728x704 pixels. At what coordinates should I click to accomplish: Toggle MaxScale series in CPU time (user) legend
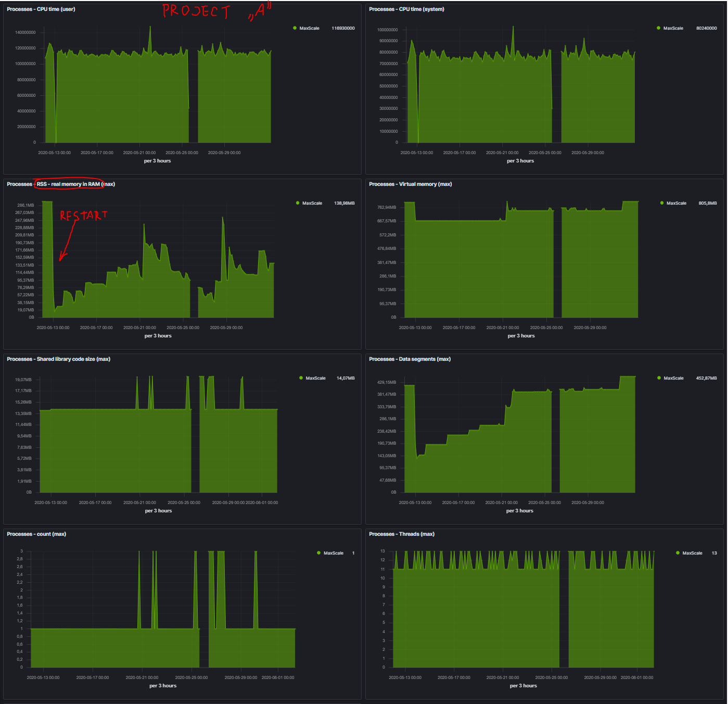[x=309, y=28]
